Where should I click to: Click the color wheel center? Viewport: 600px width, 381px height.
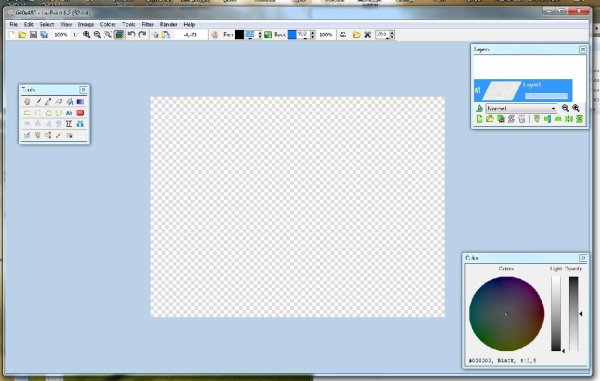click(506, 314)
